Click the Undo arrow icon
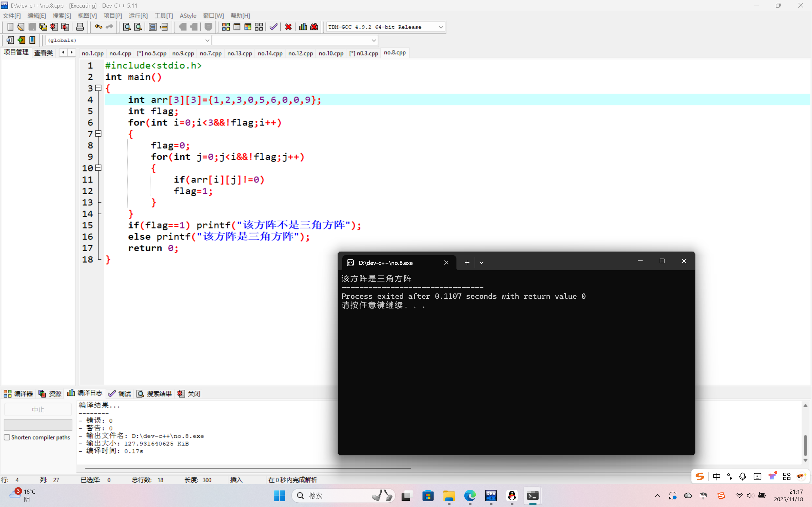This screenshot has height=507, width=812. (x=98, y=27)
